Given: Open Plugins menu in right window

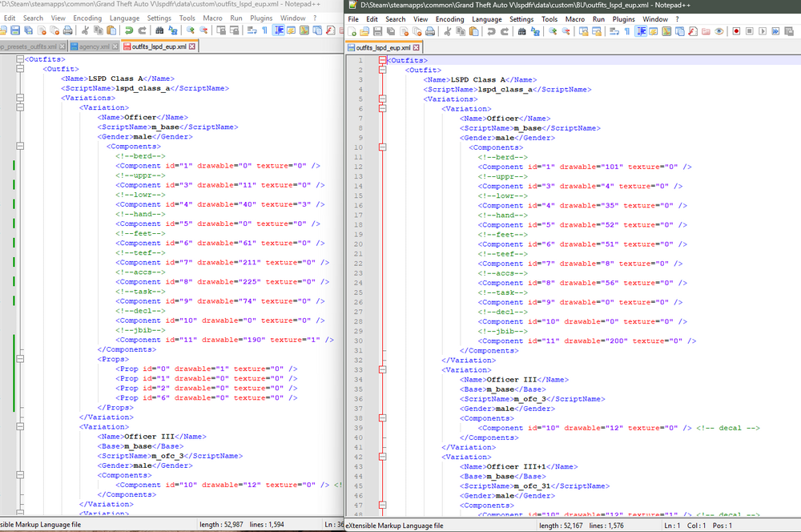Looking at the screenshot, I should pos(623,19).
